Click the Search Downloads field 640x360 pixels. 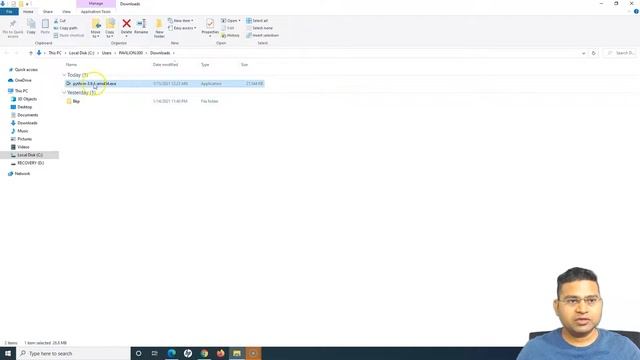(x=620, y=53)
